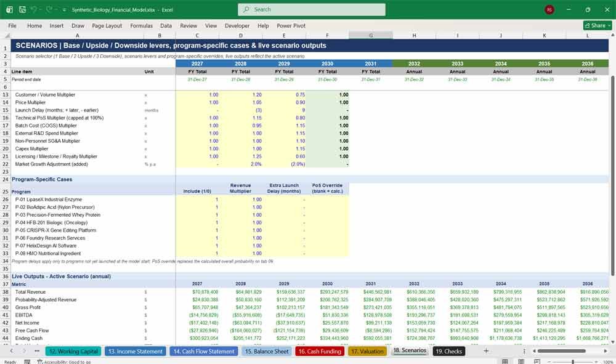
Task: Select the Price Multiplier 2029 value 0.90
Action: pos(284,102)
